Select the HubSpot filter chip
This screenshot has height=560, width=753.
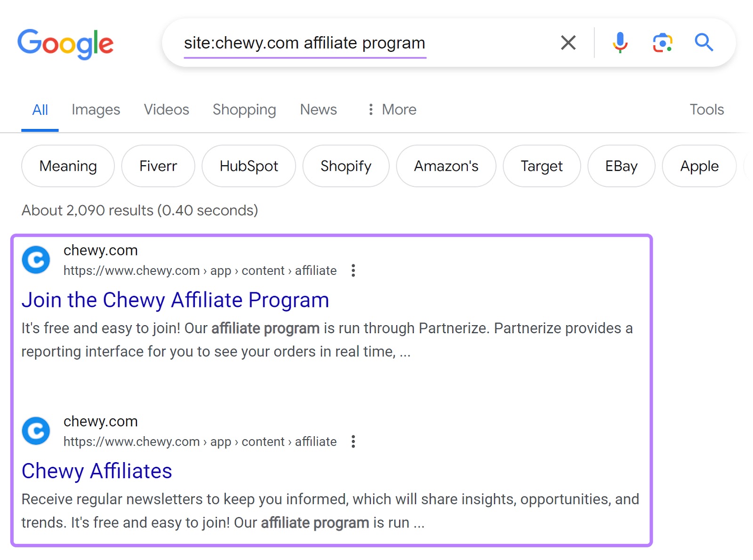tap(248, 166)
